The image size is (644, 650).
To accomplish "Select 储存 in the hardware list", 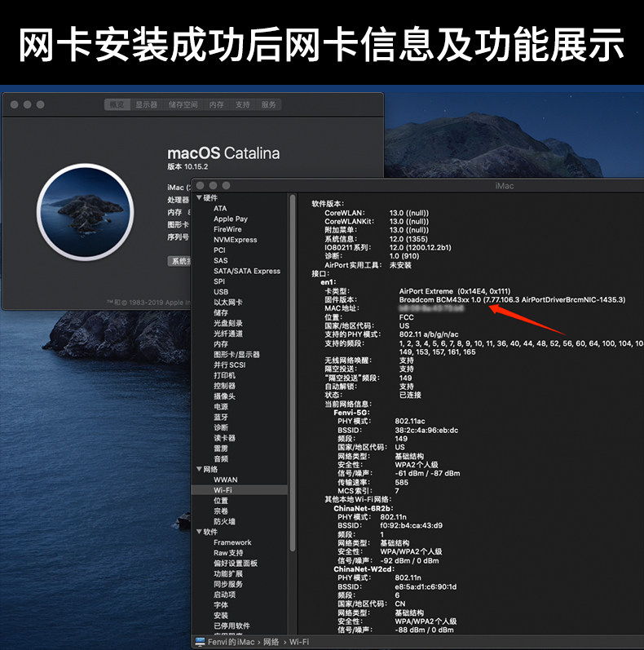I will 221,312.
